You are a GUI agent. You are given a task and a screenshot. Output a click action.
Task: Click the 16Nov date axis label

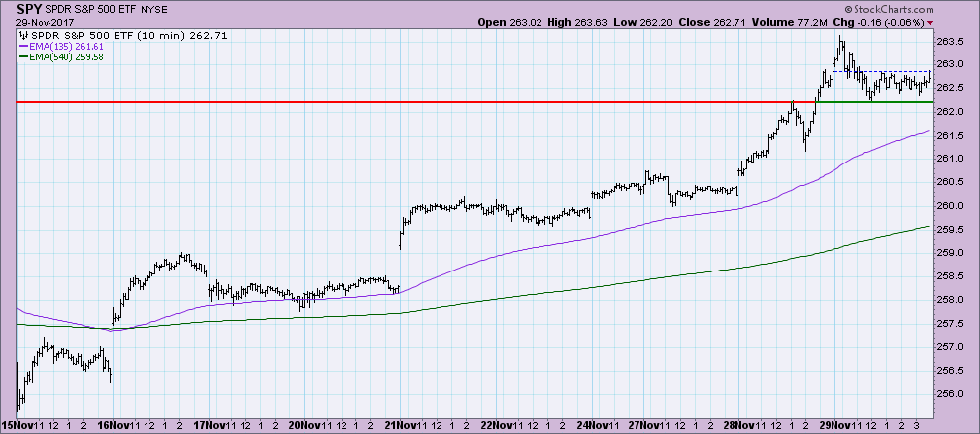click(x=114, y=425)
